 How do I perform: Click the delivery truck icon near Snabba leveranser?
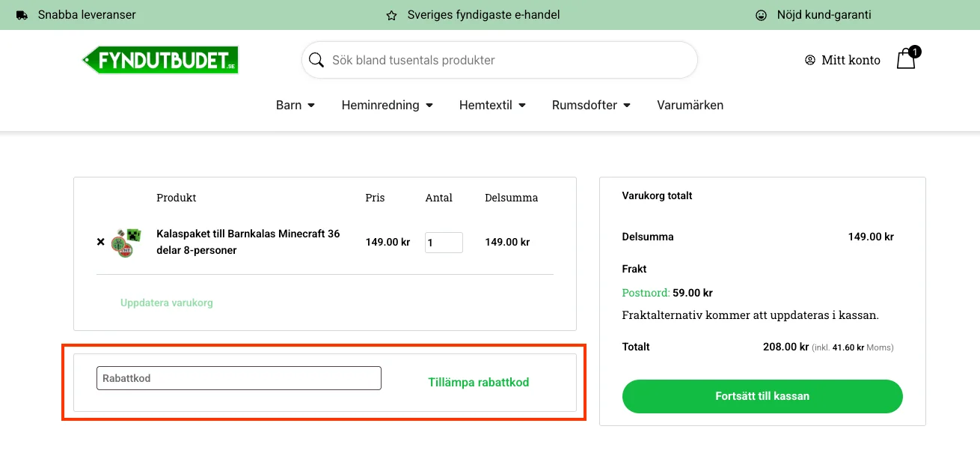pyautogui.click(x=22, y=14)
